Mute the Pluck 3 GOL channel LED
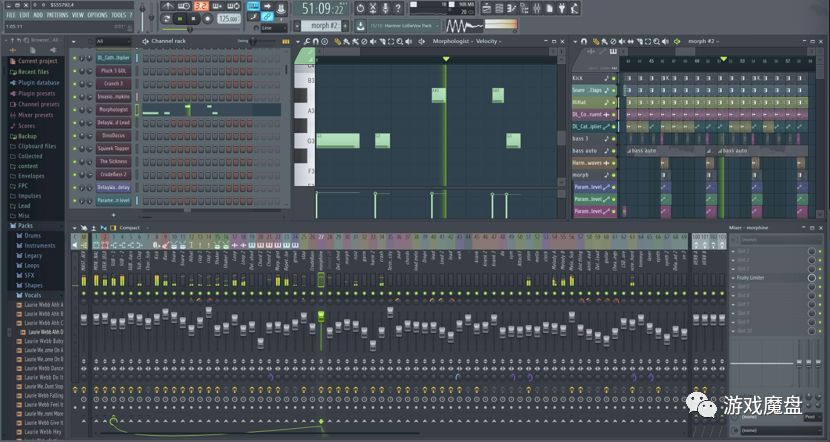Screen dimensions: 830x442 tap(75, 71)
